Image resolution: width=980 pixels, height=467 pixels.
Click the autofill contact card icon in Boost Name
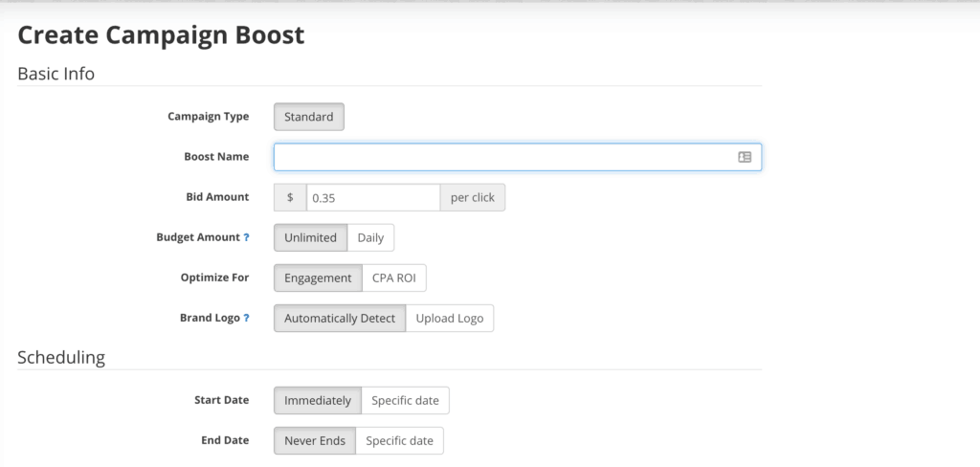pyautogui.click(x=744, y=157)
